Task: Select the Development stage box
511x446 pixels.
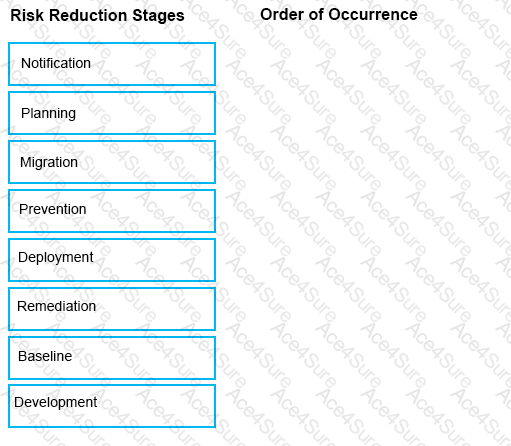Action: [x=112, y=406]
